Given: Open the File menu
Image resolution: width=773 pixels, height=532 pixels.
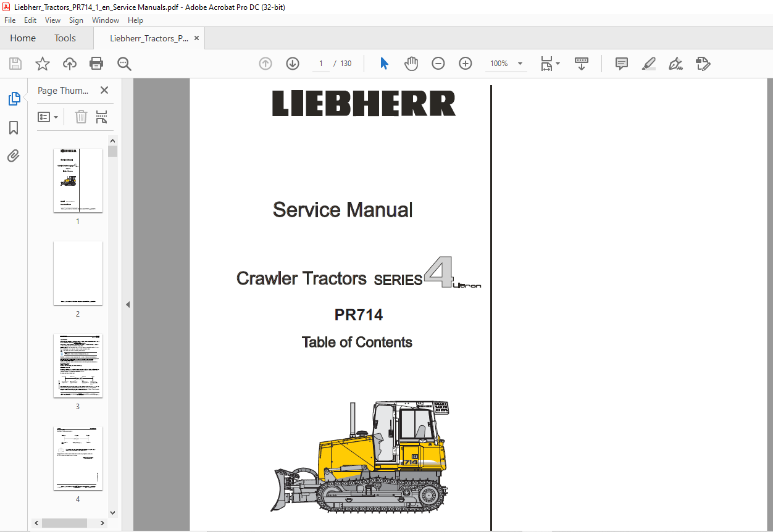Looking at the screenshot, I should point(10,20).
